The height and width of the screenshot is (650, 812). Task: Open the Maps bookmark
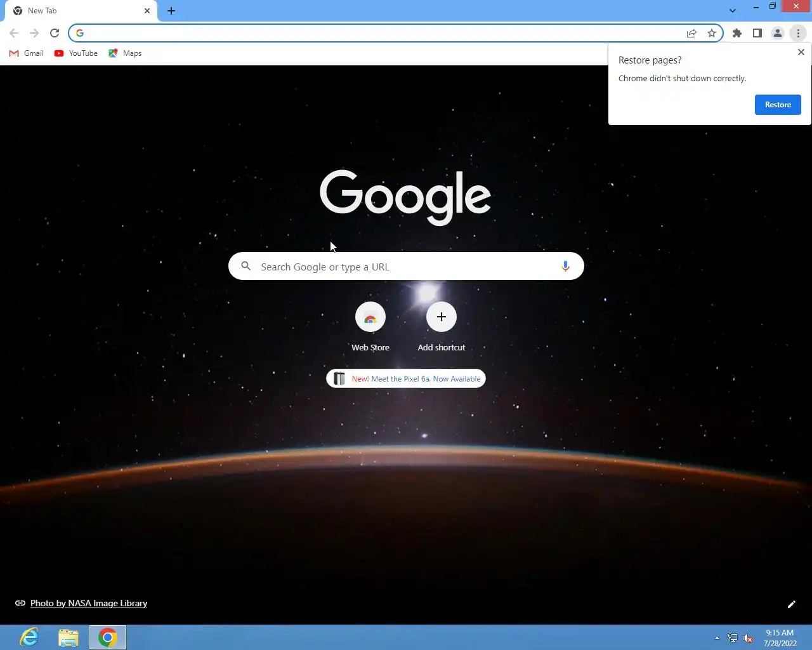(125, 53)
